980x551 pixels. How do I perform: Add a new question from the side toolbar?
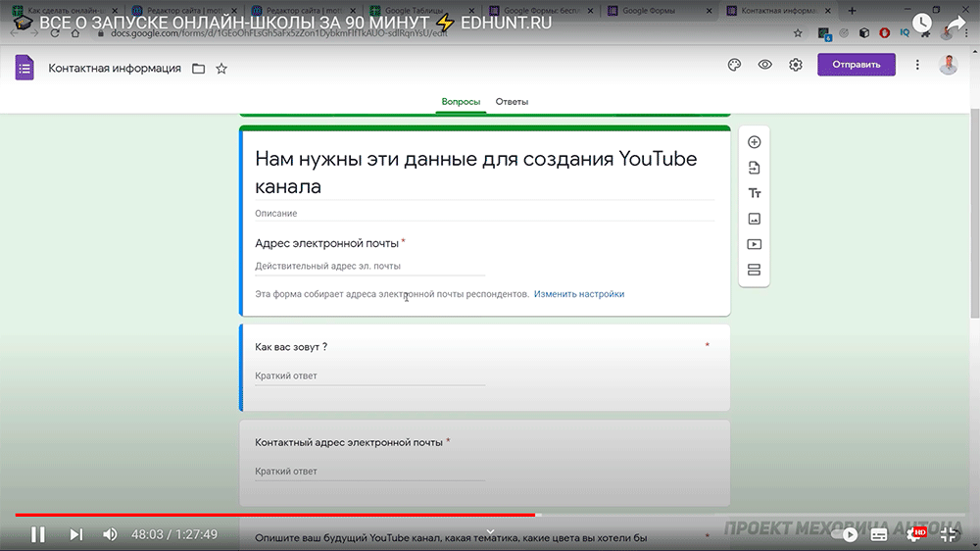755,142
